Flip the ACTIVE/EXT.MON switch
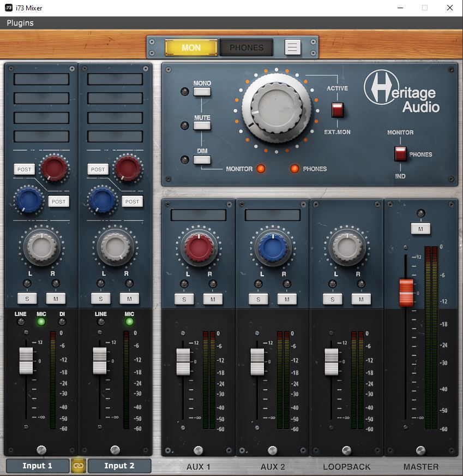Screen dimensions: 463x476 tap(337, 109)
